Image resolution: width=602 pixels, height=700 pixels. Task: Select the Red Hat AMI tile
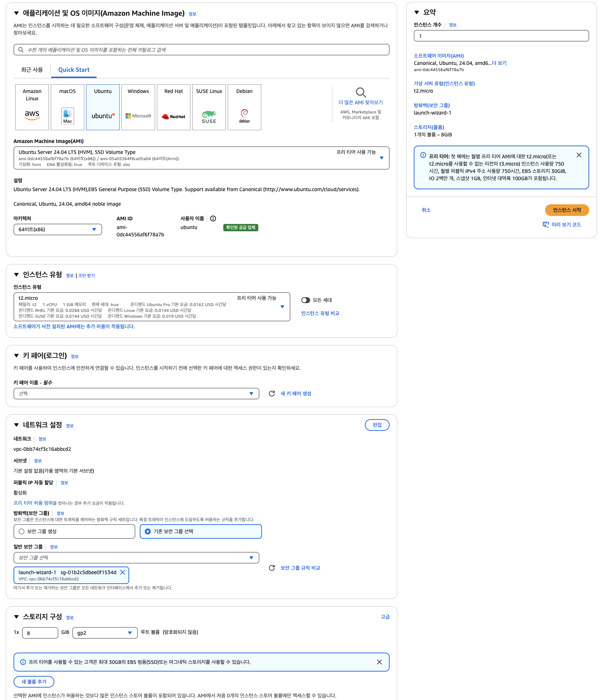174,107
